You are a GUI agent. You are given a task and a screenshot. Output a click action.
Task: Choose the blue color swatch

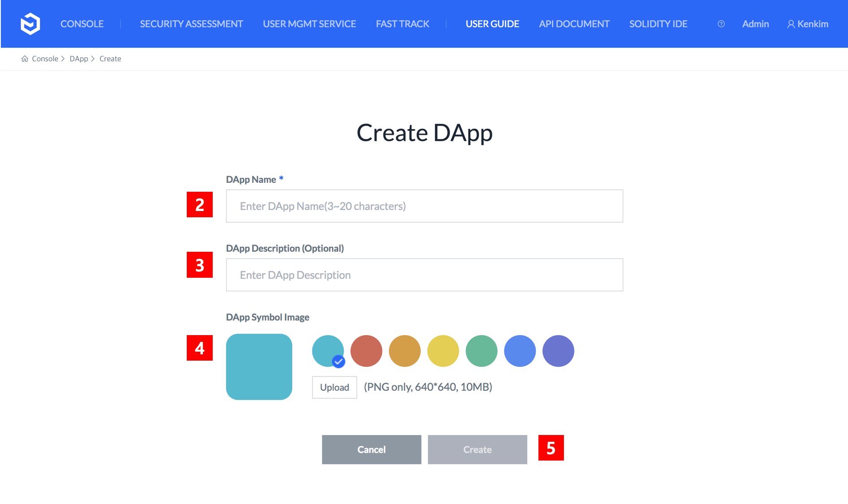tap(520, 351)
